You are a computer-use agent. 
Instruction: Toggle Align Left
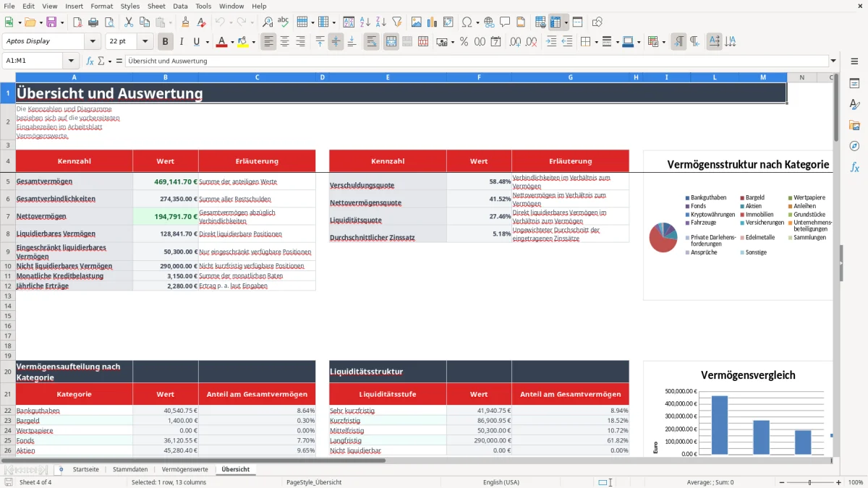[x=269, y=42]
